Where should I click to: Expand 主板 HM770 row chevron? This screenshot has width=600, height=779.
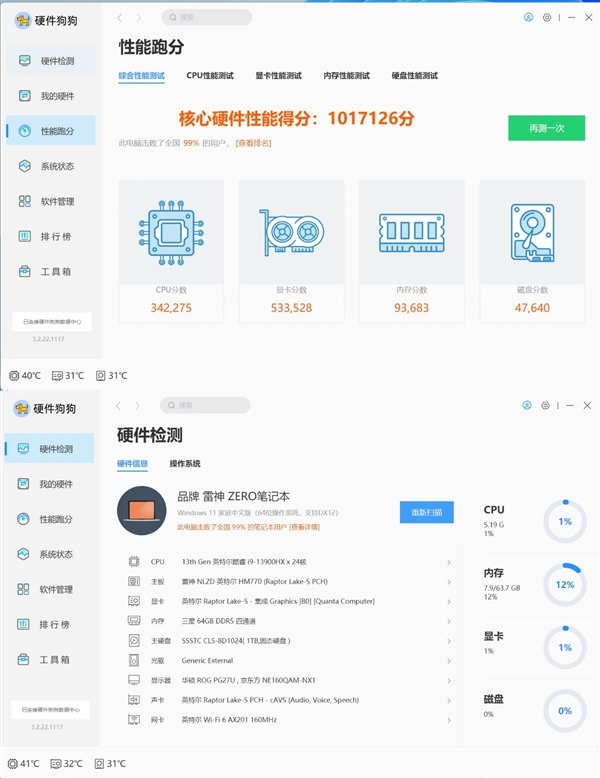[449, 582]
